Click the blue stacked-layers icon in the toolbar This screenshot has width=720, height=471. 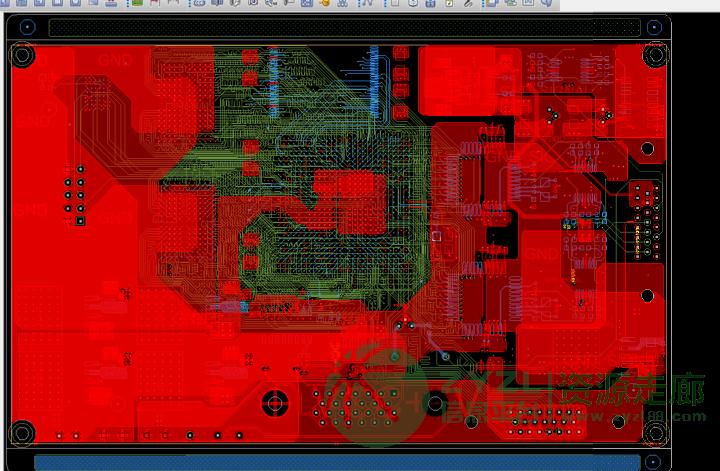click(492, 4)
